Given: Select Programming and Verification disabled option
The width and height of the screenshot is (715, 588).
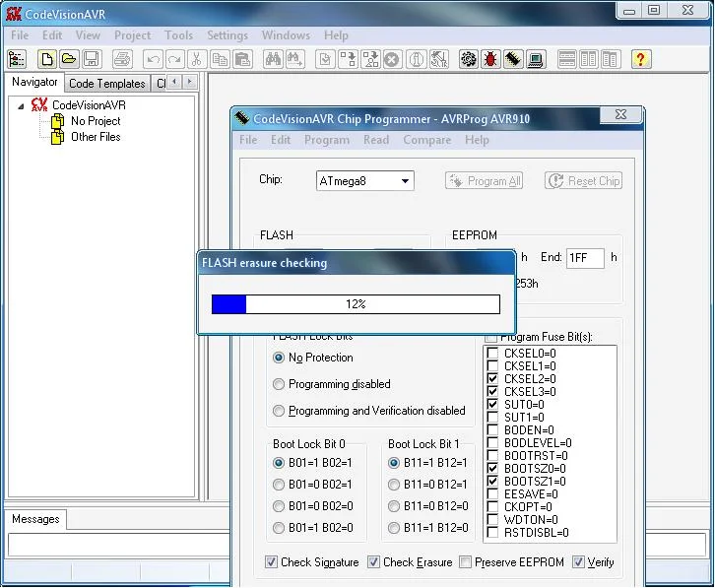Looking at the screenshot, I should 278,411.
